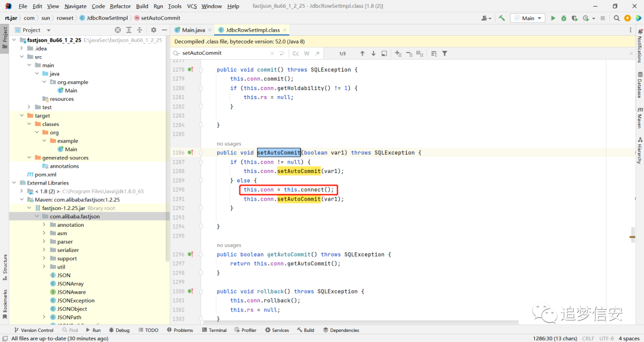
Task: Open Project panel gear settings
Action: click(153, 30)
